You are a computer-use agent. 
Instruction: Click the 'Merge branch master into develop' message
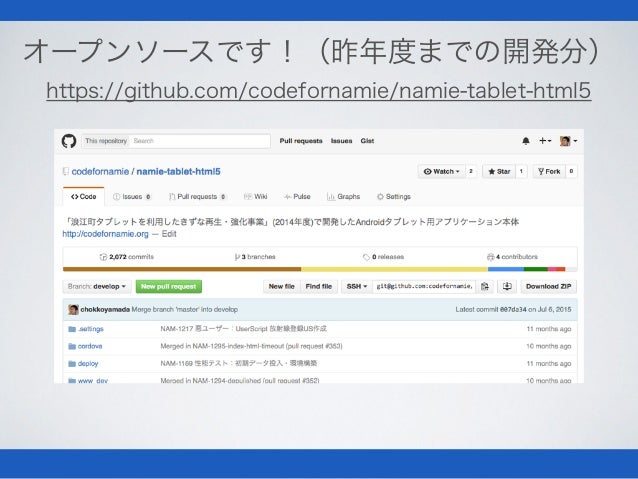click(x=185, y=310)
